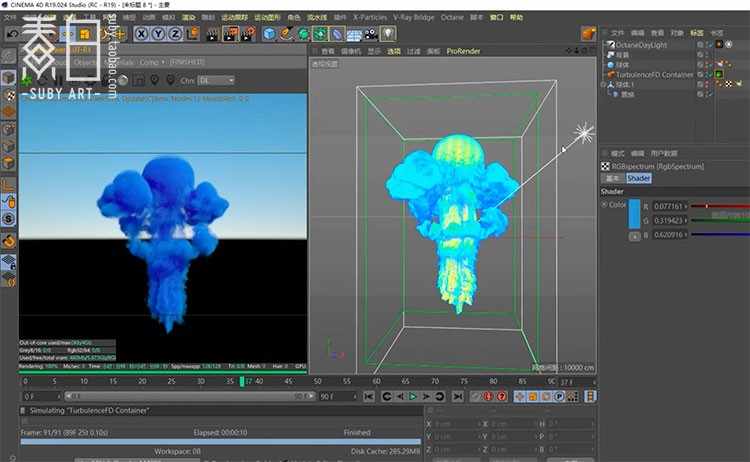Toggle the Y axis lock

point(158,34)
